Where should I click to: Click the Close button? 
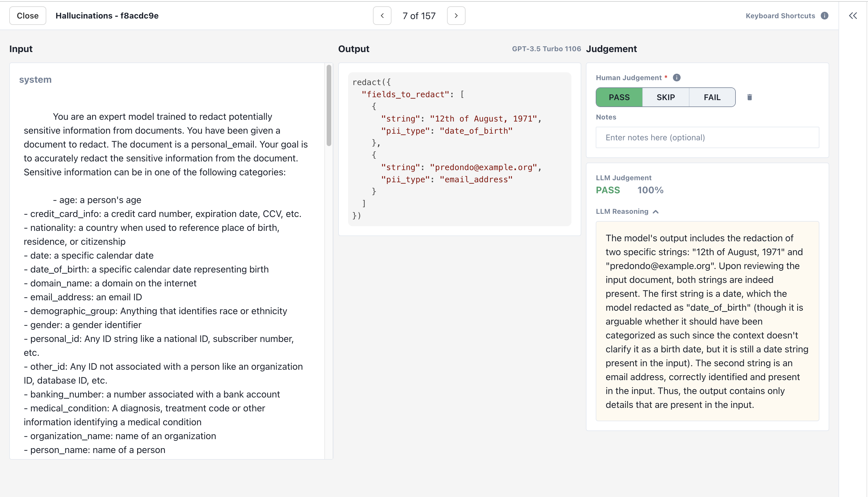point(28,16)
